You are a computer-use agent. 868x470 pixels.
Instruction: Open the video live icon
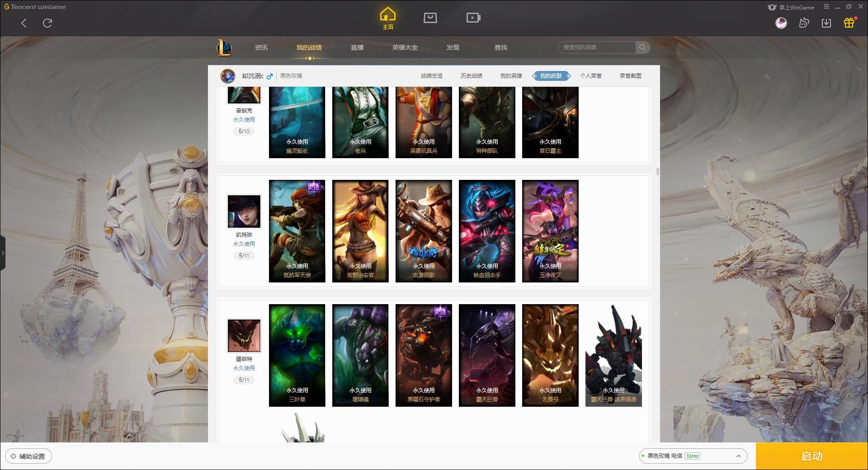click(x=473, y=18)
